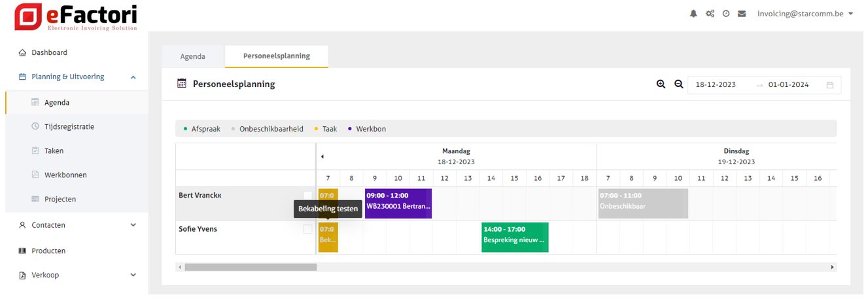Open the WB230001 werkbon block
This screenshot has height=299, width=868.
[x=398, y=203]
